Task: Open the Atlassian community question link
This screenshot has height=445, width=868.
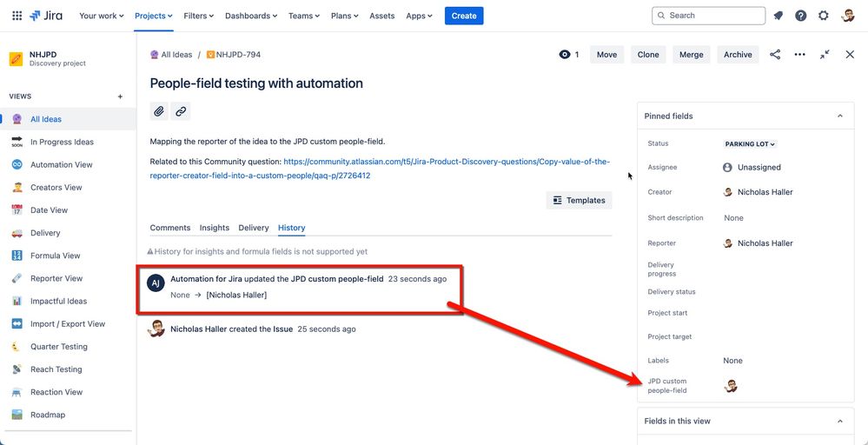Action: pyautogui.click(x=380, y=169)
